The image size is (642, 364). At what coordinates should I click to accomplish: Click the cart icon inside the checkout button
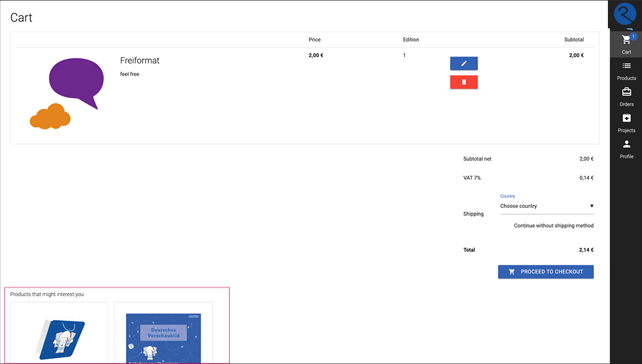click(511, 272)
